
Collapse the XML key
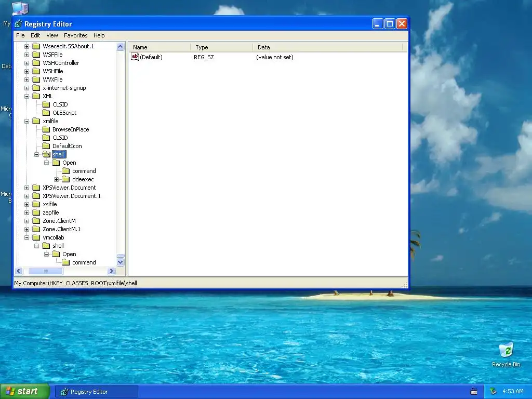27,96
